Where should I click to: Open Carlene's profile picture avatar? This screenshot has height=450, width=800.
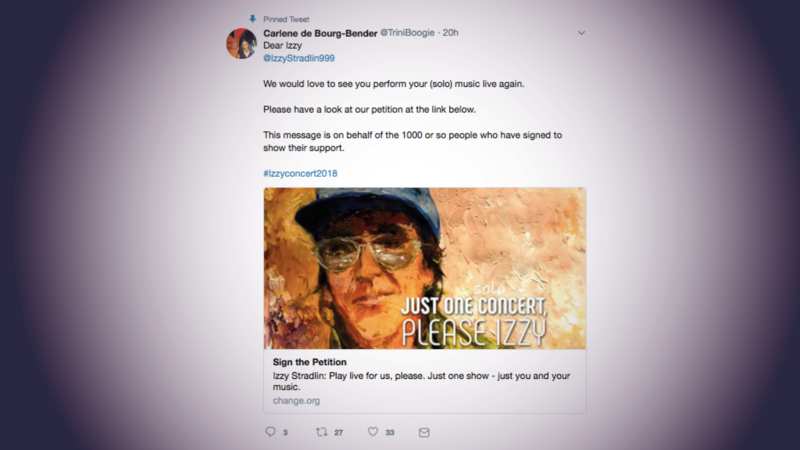point(241,44)
